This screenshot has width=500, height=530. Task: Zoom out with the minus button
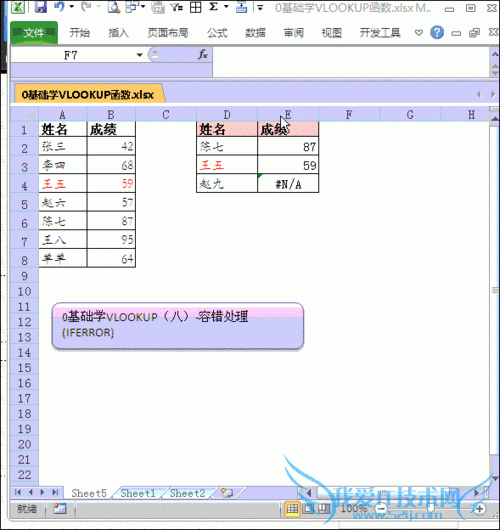click(381, 508)
